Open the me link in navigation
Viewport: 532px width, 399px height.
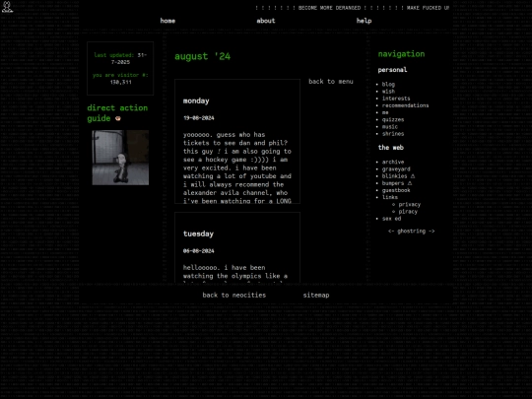click(385, 112)
